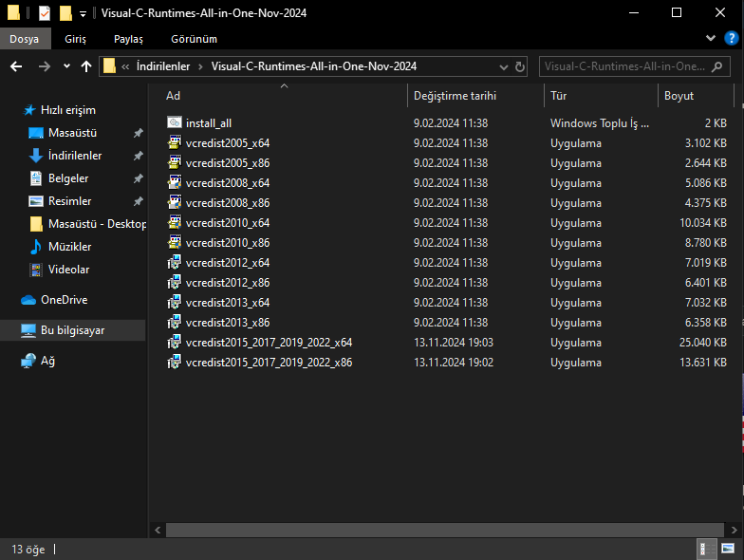Sort files by the Ad column
Screen dimensions: 744x560
285,96
